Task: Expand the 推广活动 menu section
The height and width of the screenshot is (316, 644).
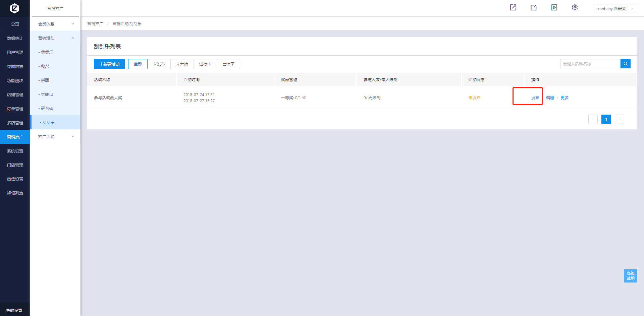Action: click(55, 136)
